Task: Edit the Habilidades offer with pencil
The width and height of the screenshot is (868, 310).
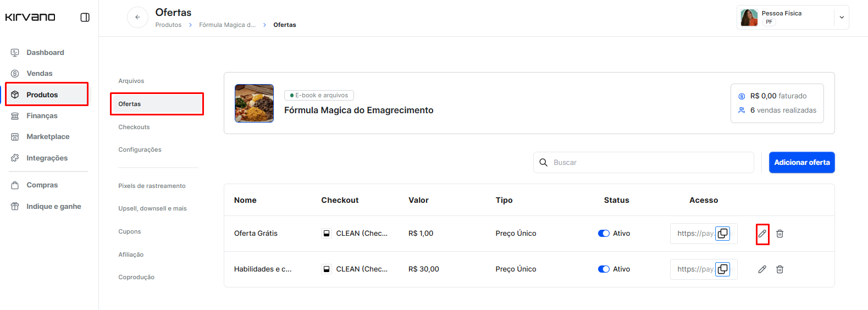Action: tap(762, 269)
